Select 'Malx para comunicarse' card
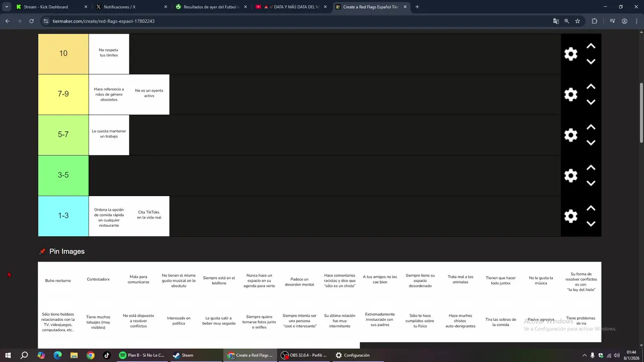The image size is (644, 362). [x=138, y=281]
